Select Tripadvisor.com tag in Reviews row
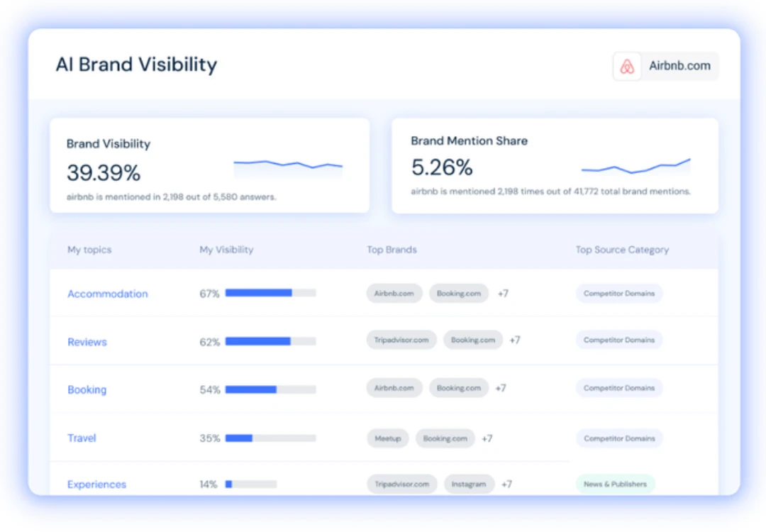766x532 pixels. point(401,340)
